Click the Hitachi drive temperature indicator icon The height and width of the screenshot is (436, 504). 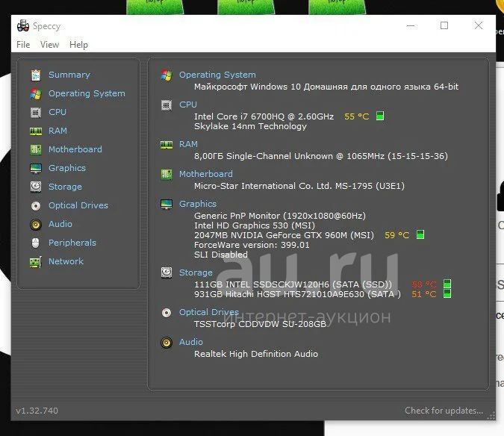coord(447,293)
